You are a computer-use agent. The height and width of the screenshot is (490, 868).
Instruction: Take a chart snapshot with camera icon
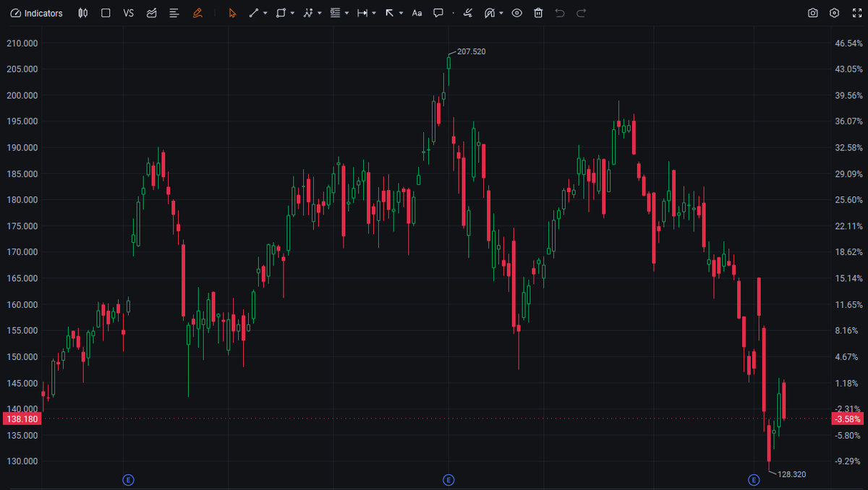(x=813, y=13)
